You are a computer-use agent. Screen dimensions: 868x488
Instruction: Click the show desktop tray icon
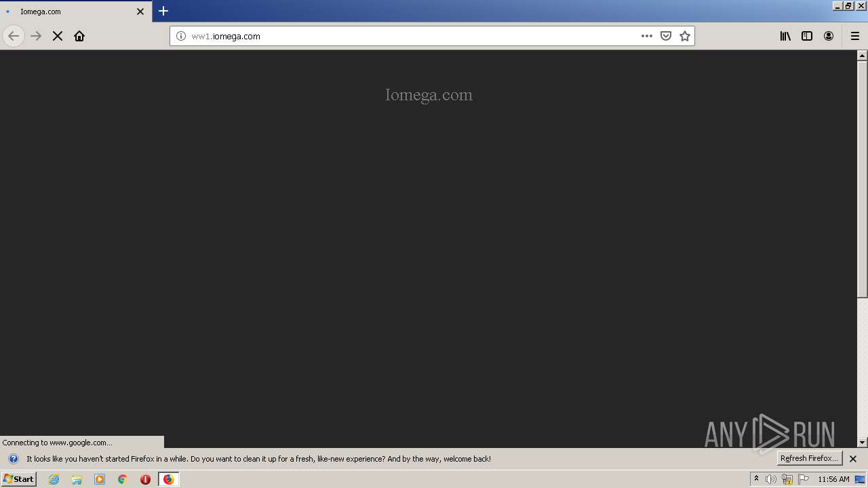point(861,479)
